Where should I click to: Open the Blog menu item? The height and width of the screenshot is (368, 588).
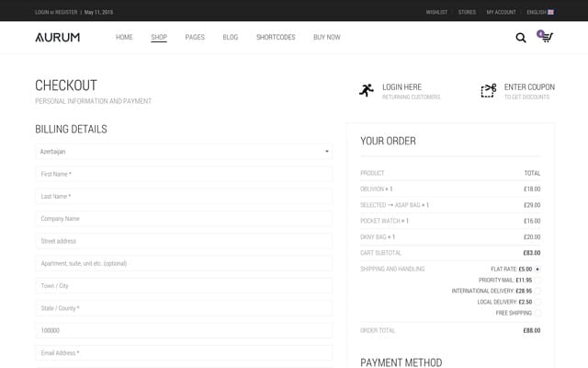point(231,37)
